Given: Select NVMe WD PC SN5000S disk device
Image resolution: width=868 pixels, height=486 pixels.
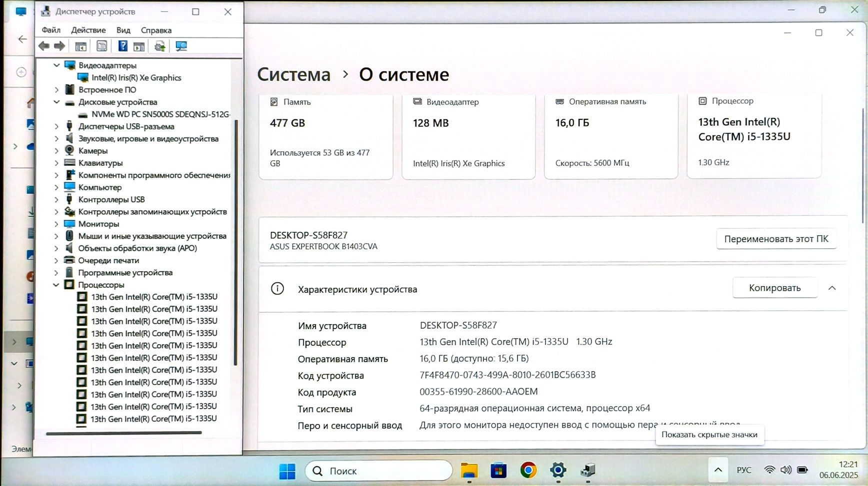Looking at the screenshot, I should coord(160,114).
